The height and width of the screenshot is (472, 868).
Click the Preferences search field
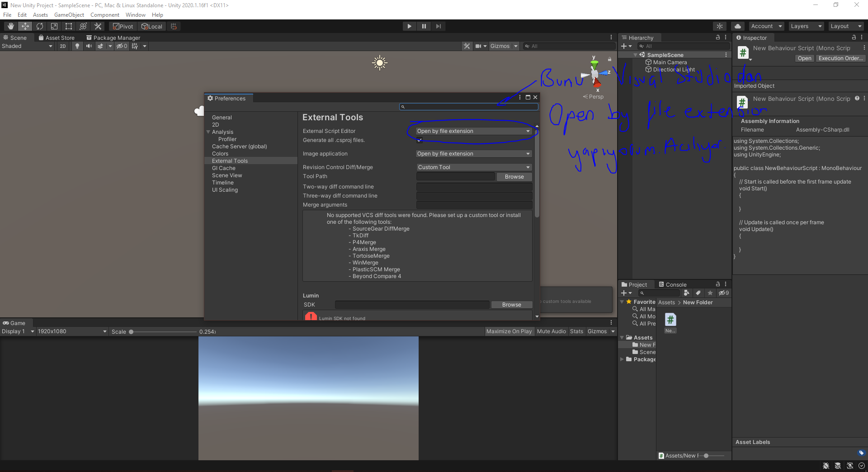coord(469,107)
